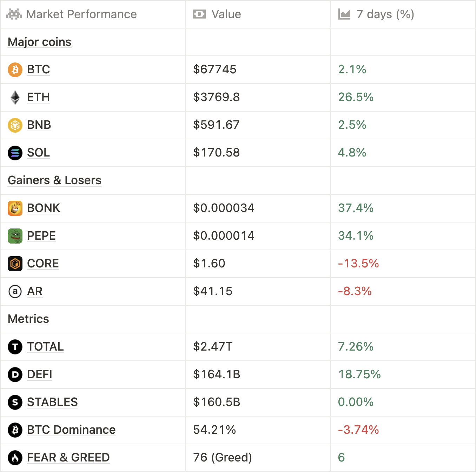Open the BTC Dominance link

(x=71, y=430)
